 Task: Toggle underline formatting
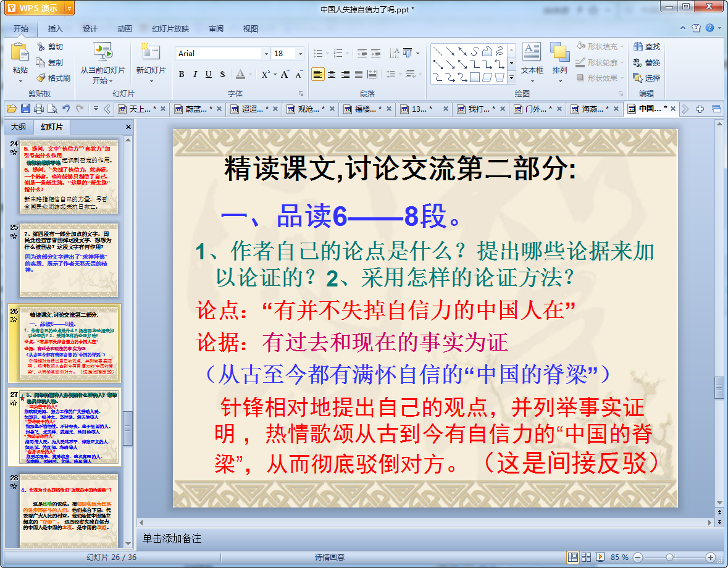pyautogui.click(x=209, y=74)
